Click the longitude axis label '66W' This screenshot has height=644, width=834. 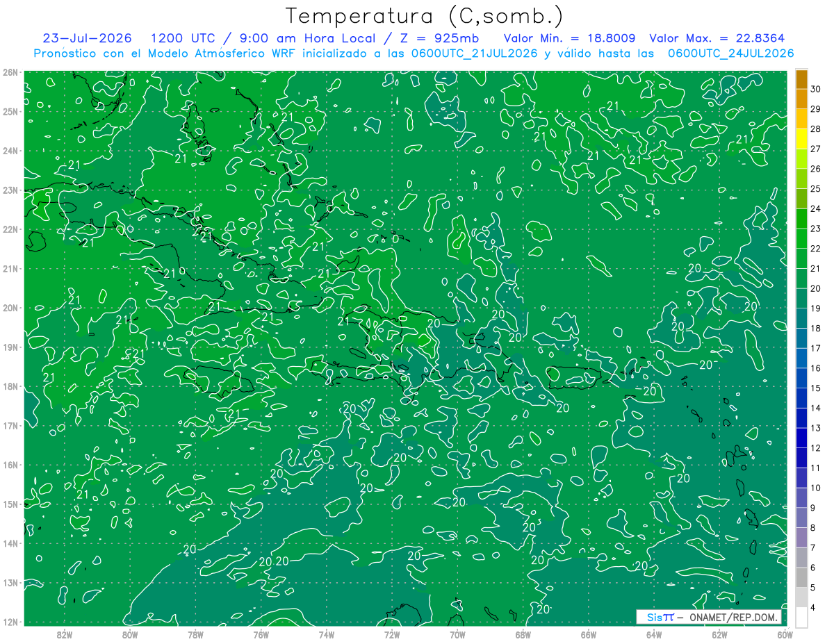point(588,634)
